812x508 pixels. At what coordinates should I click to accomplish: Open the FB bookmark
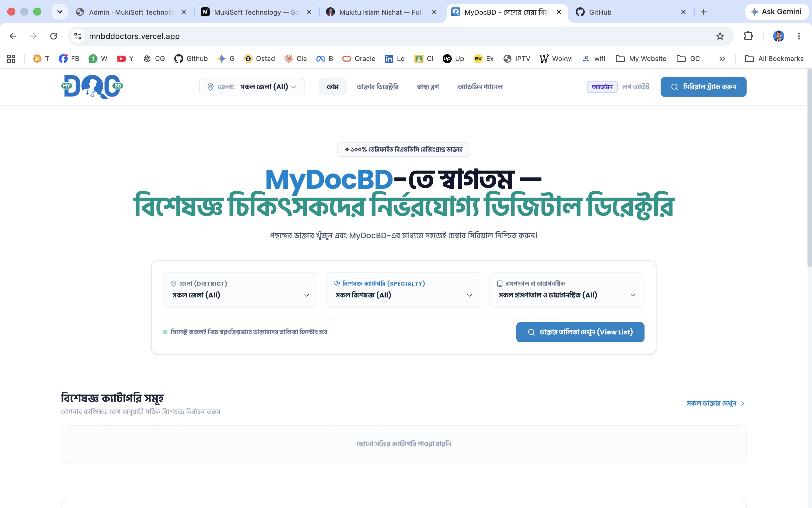coord(69,58)
